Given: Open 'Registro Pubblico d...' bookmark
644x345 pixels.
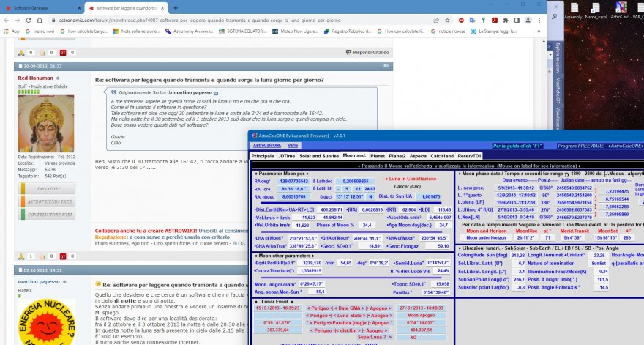Looking at the screenshot, I should 348,31.
